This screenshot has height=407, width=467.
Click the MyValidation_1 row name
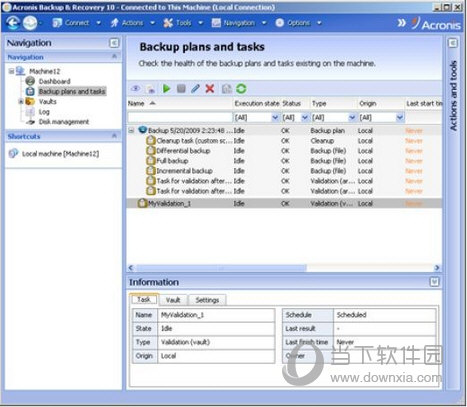pos(169,203)
